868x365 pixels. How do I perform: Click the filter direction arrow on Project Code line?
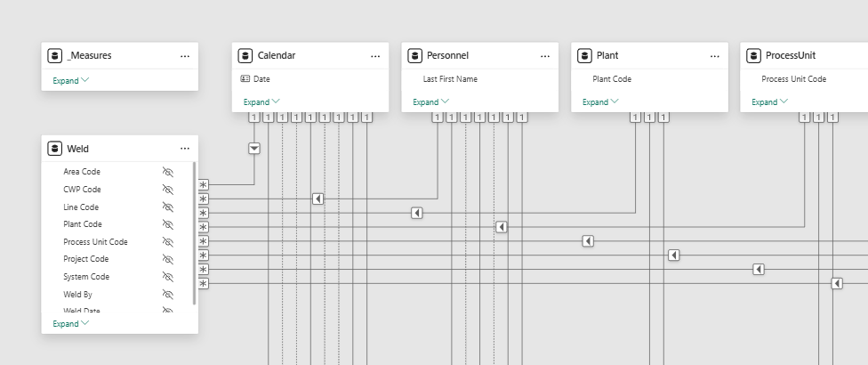(674, 255)
